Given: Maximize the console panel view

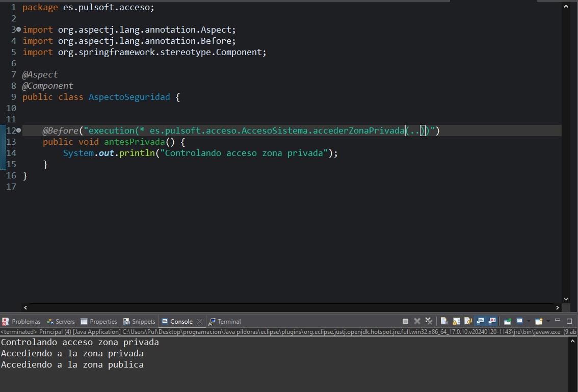Looking at the screenshot, I should click(x=569, y=321).
